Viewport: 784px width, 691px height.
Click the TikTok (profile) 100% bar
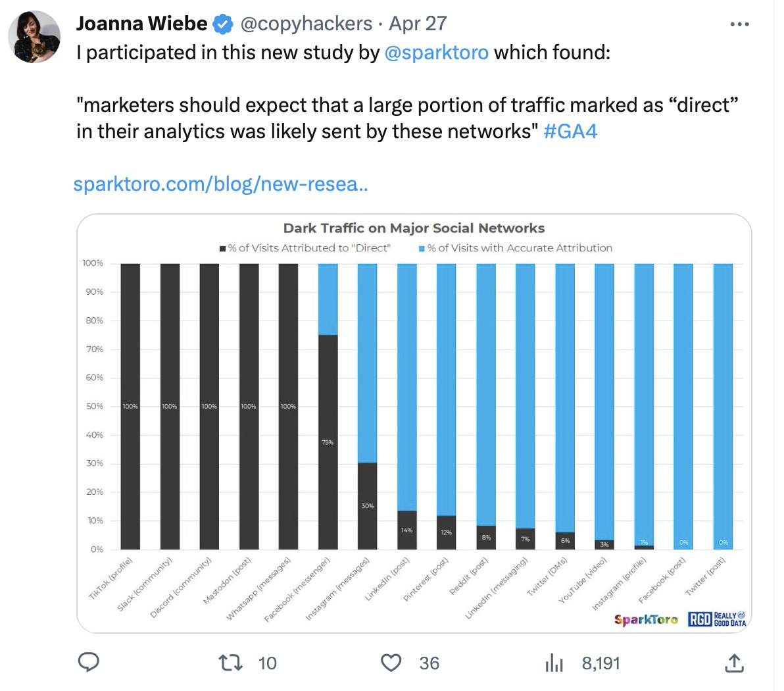pos(130,406)
